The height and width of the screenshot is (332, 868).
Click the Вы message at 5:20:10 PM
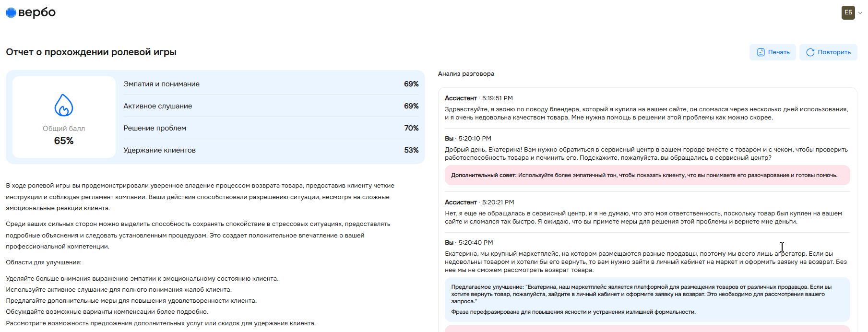click(646, 154)
